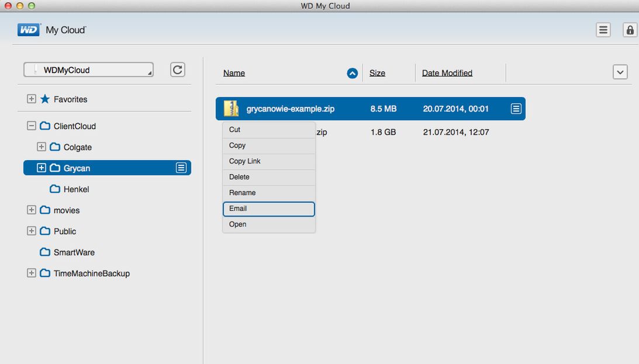The width and height of the screenshot is (639, 364).
Task: Choose Open from the context menu
Action: click(x=269, y=224)
